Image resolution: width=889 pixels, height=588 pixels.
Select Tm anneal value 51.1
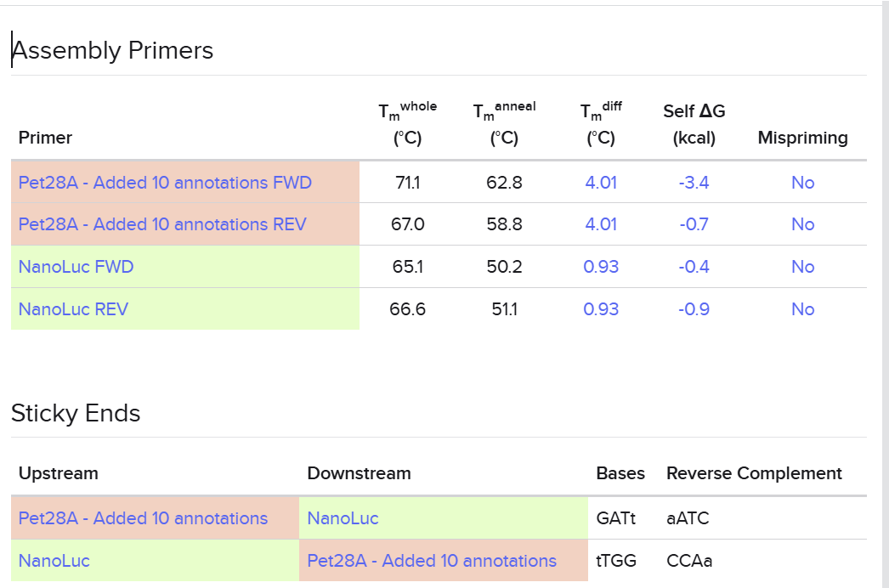[504, 309]
